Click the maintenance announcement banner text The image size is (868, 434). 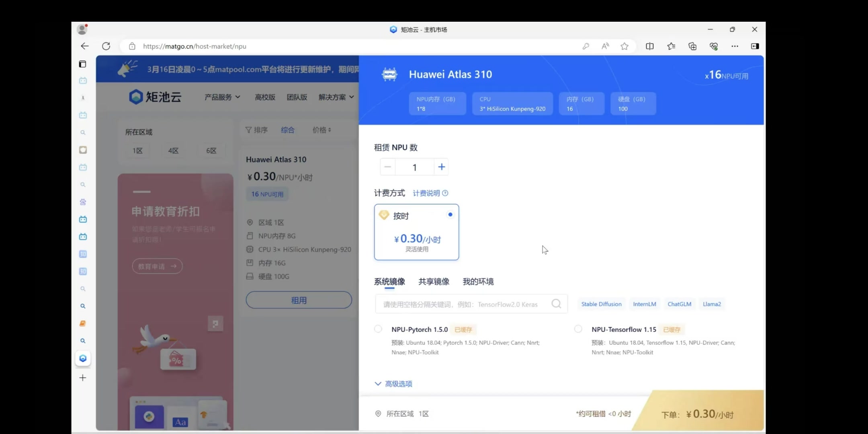[252, 69]
